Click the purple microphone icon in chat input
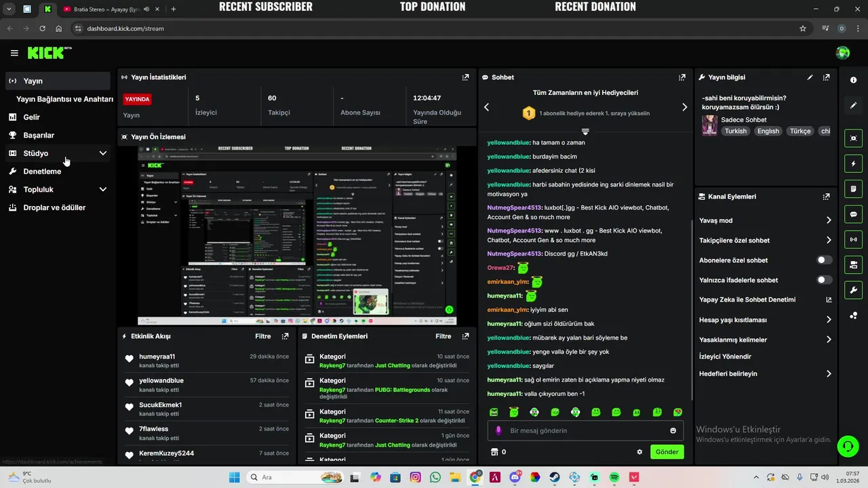 498,430
